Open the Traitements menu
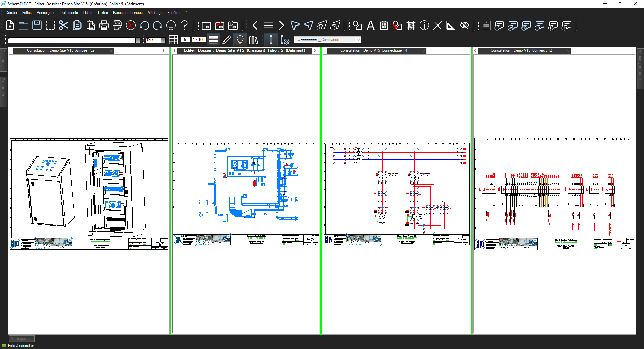The image size is (644, 349). [x=69, y=13]
